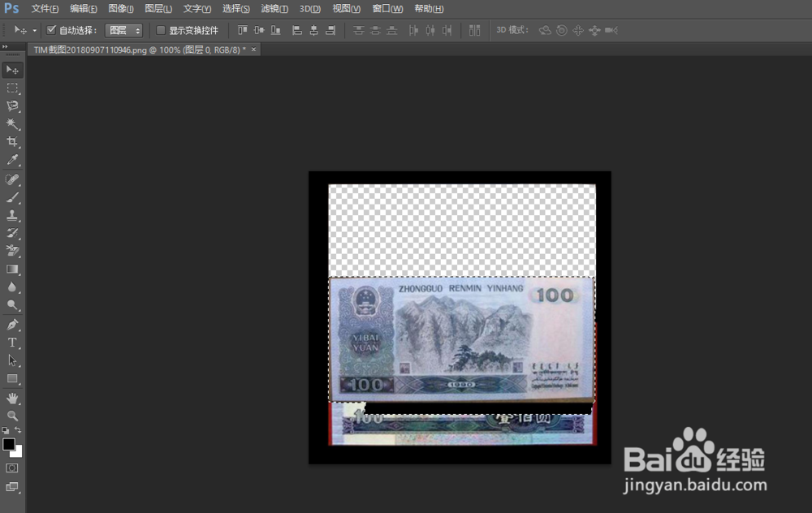This screenshot has width=812, height=513.
Task: Select the Zoom tool
Action: click(12, 416)
